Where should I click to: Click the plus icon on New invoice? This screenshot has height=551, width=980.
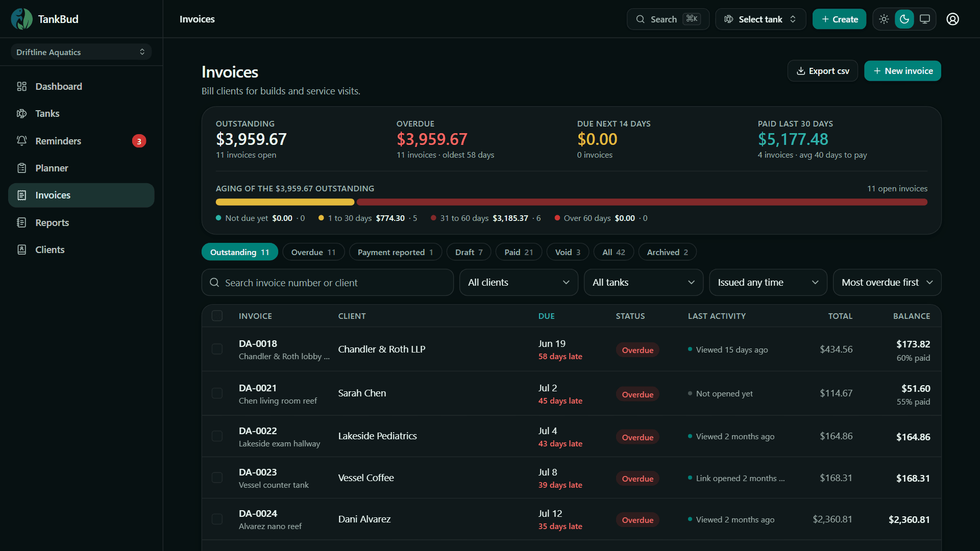877,71
